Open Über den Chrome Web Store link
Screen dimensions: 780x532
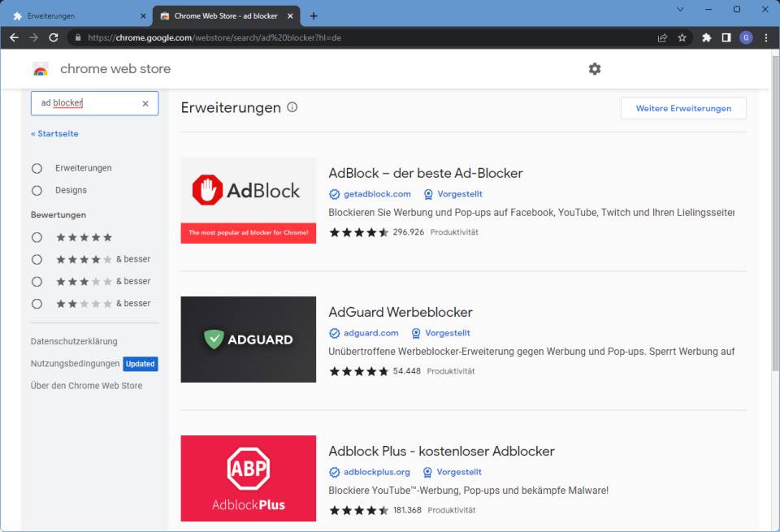point(87,386)
